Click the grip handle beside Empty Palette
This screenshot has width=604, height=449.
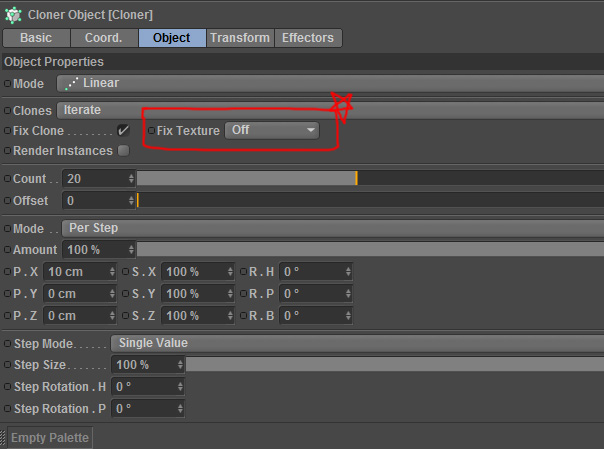[3, 438]
